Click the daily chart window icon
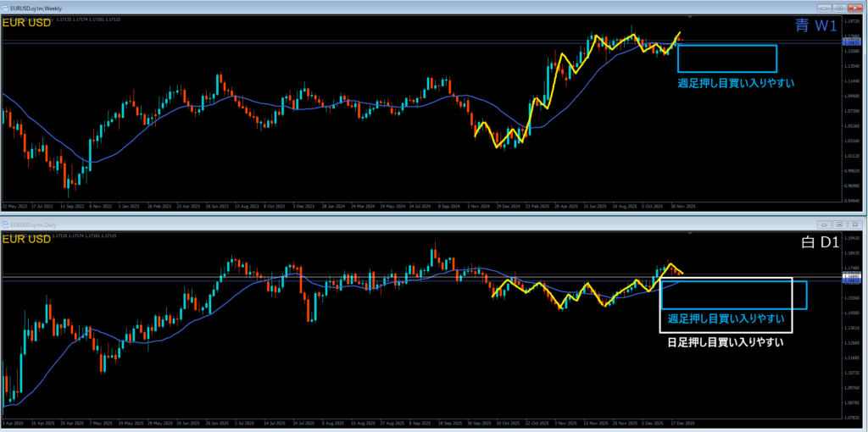 [6, 225]
